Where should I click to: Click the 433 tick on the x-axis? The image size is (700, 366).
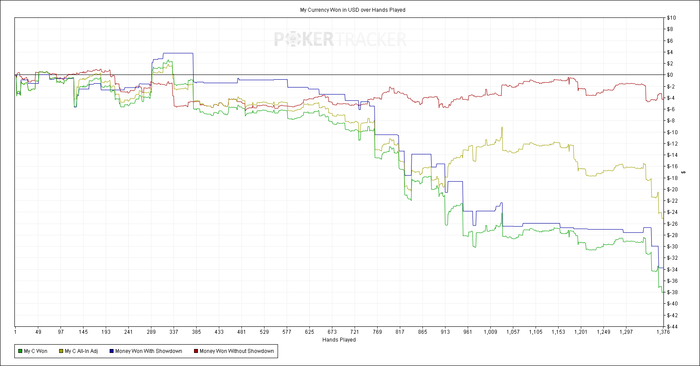pyautogui.click(x=219, y=332)
